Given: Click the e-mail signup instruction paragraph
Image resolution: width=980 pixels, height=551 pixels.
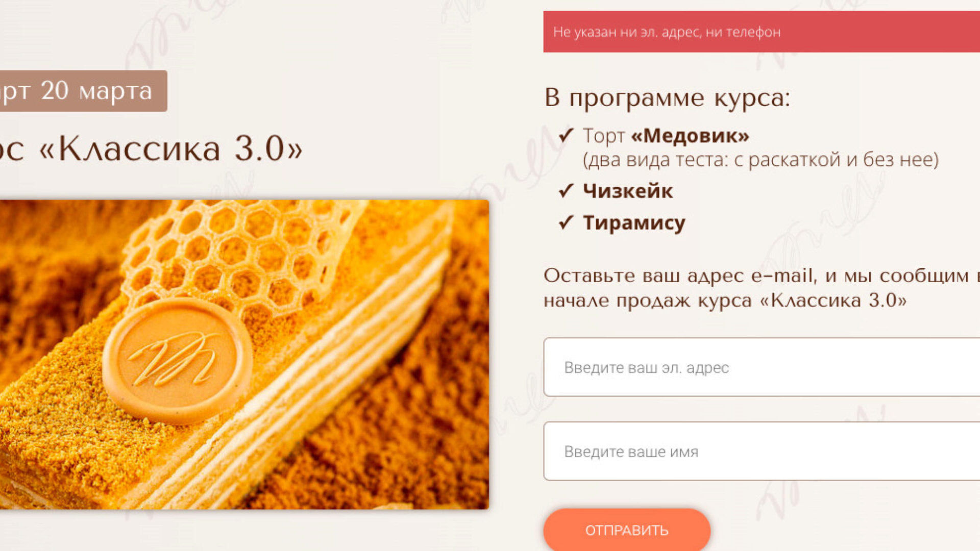Looking at the screenshot, I should click(762, 288).
